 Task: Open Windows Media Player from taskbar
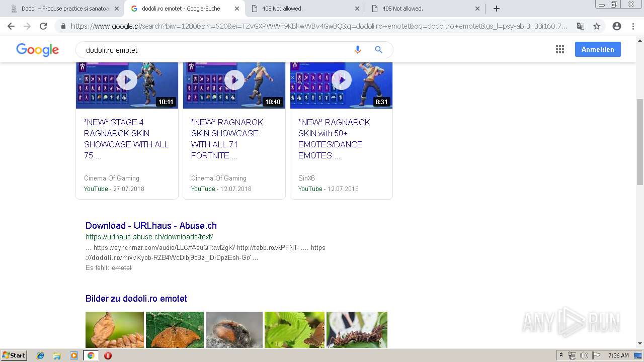tap(74, 355)
